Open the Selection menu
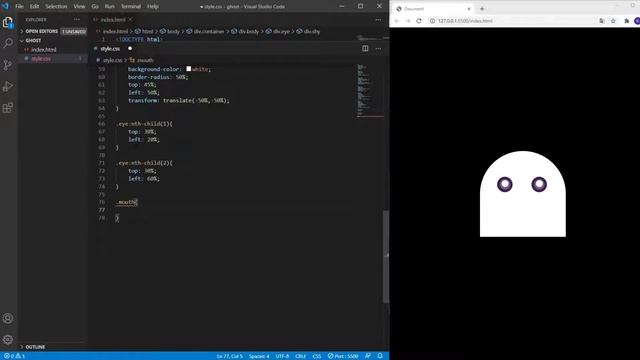 56,7
